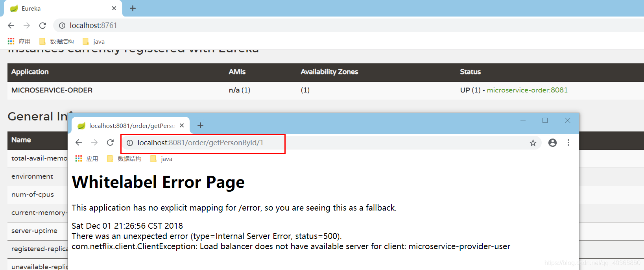Click the Sat Dec 01 21:26:56 timestamp
Image resolution: width=644 pixels, height=270 pixels.
[x=127, y=226]
